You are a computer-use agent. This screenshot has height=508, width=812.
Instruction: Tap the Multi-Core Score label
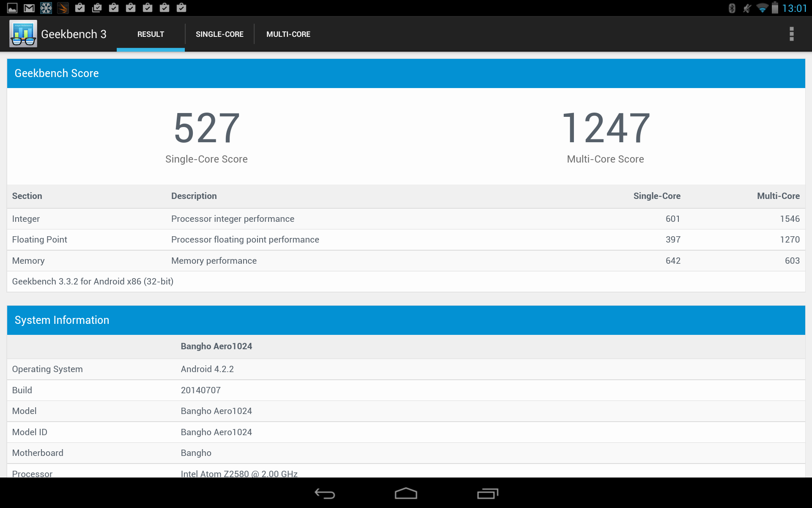(x=606, y=159)
